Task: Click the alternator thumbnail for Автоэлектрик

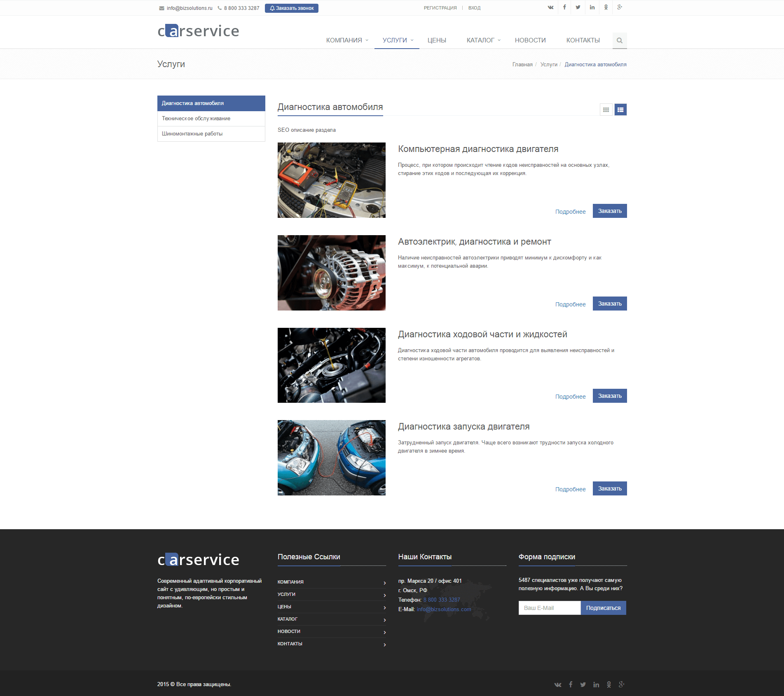Action: pos(331,273)
